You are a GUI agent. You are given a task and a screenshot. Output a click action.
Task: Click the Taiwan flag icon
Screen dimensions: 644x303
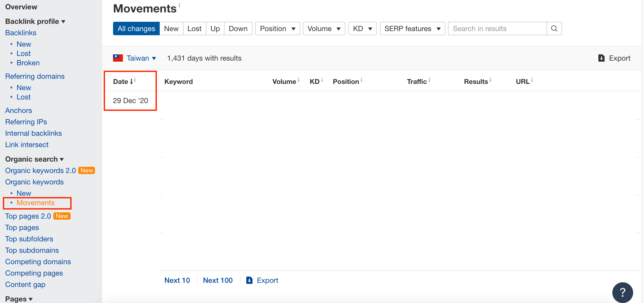(118, 58)
